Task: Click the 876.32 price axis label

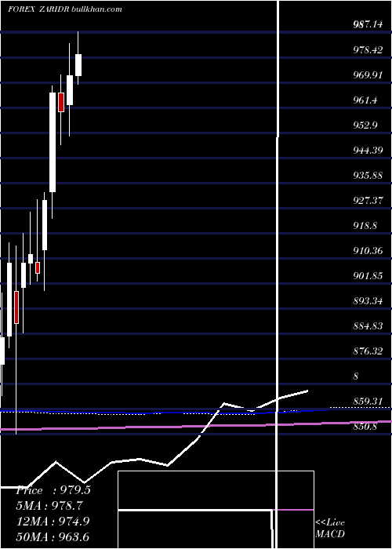Action: [x=368, y=351]
